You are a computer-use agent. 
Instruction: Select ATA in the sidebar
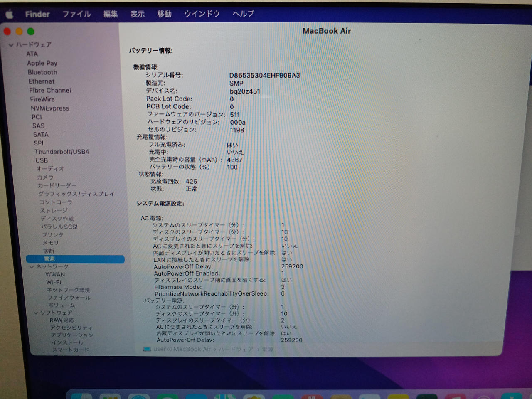32,54
